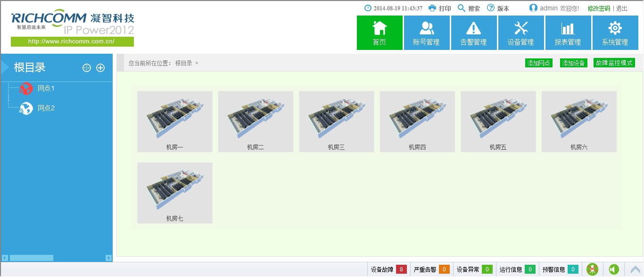Image resolution: width=644 pixels, height=277 pixels.
Task: Open the 首页 home page
Action: point(380,33)
